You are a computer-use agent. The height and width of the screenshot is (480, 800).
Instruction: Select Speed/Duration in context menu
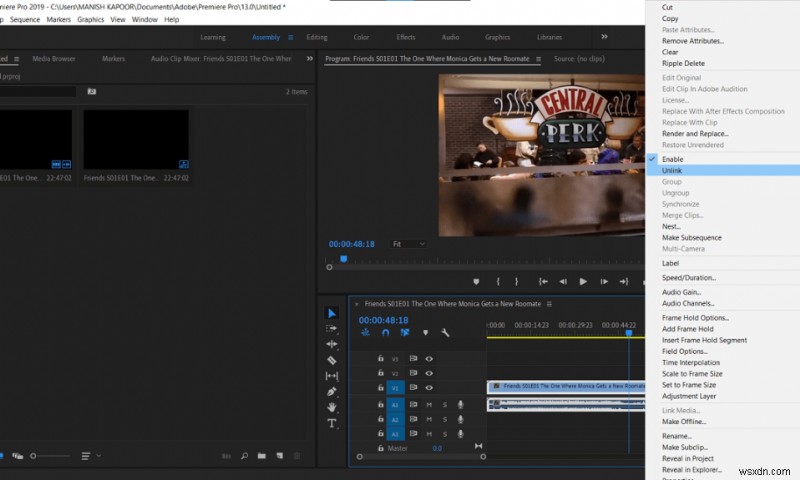tap(689, 277)
